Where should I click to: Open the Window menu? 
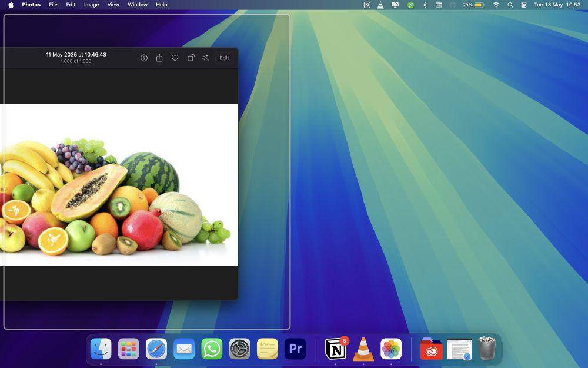click(x=138, y=5)
